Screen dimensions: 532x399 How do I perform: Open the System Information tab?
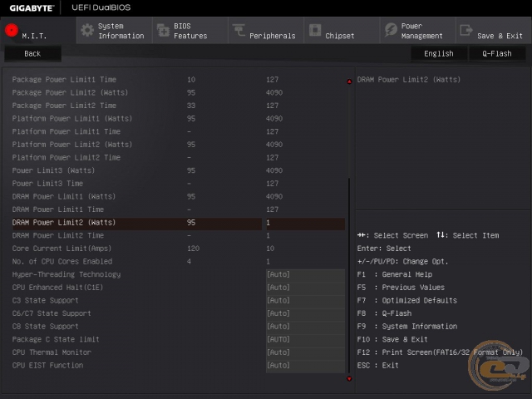[115, 31]
